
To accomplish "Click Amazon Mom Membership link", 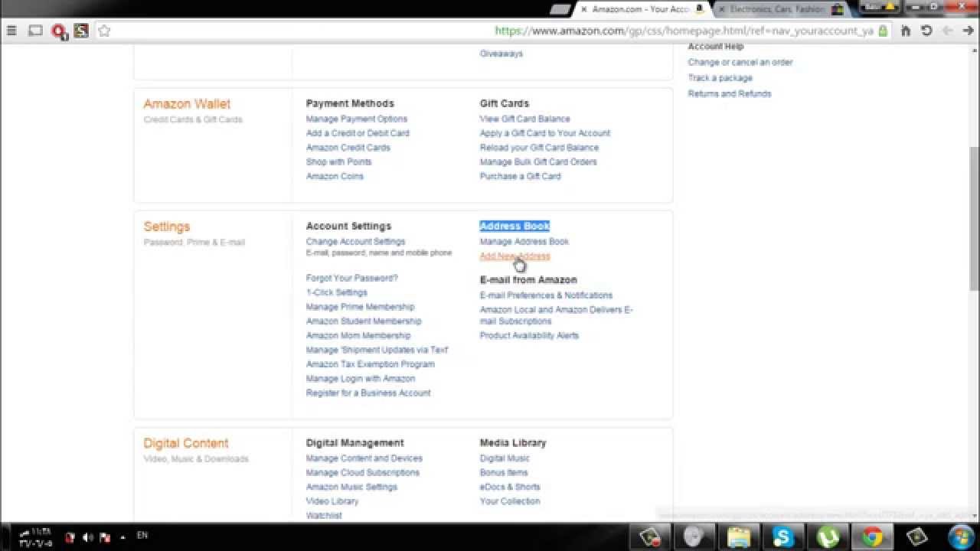I will coord(358,336).
